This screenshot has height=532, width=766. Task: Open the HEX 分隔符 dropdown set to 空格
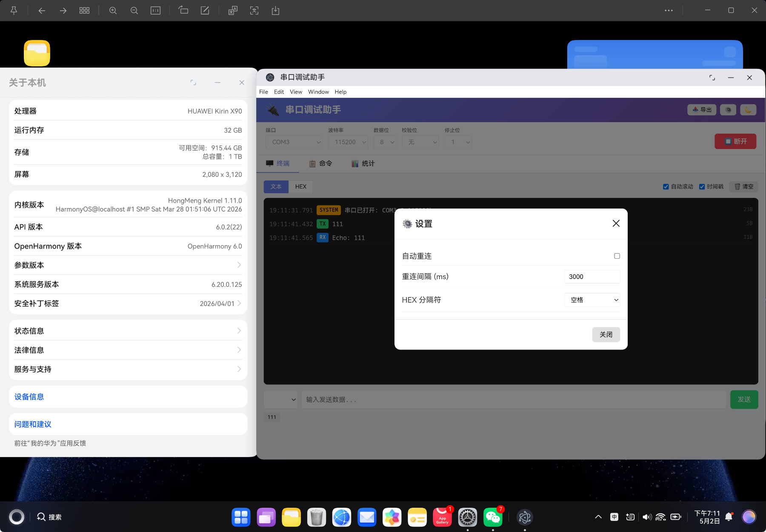point(592,300)
